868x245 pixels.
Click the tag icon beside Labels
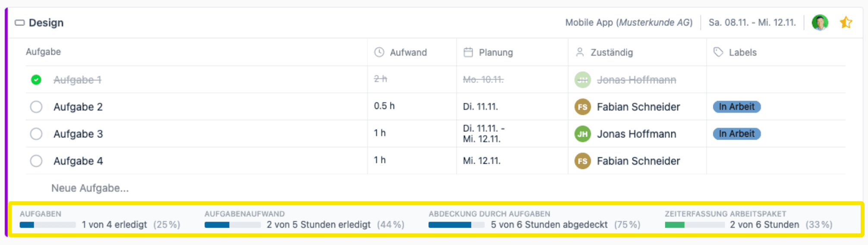coord(718,52)
